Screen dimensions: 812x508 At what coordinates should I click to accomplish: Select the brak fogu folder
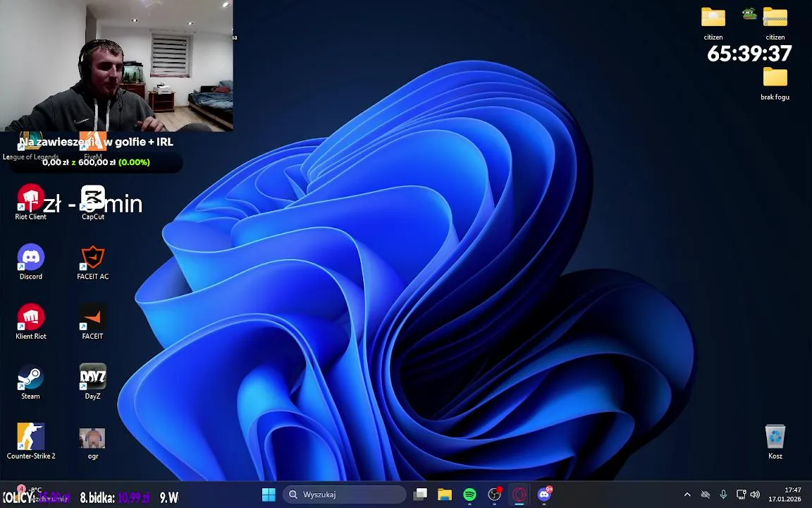click(x=775, y=83)
